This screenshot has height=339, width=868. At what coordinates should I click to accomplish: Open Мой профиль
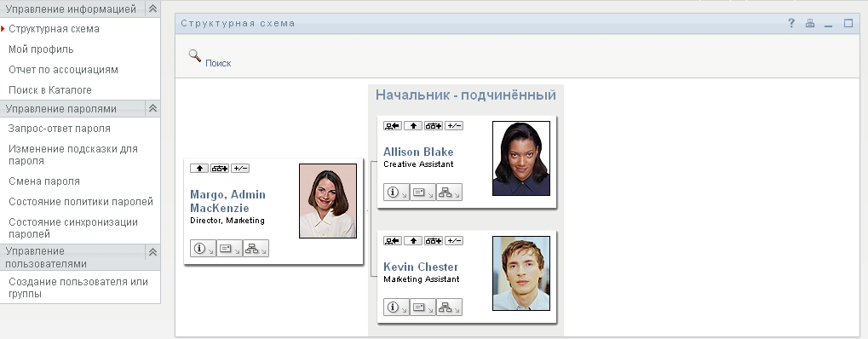point(41,49)
